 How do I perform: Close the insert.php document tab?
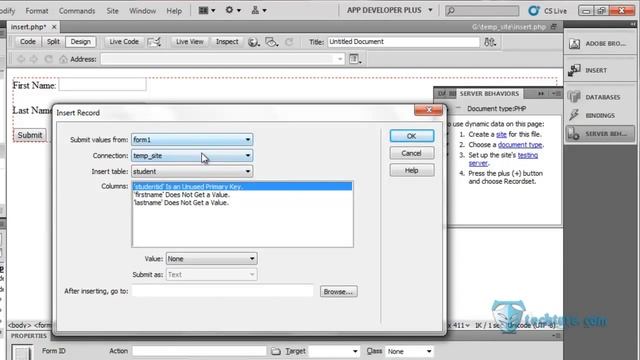click(54, 27)
